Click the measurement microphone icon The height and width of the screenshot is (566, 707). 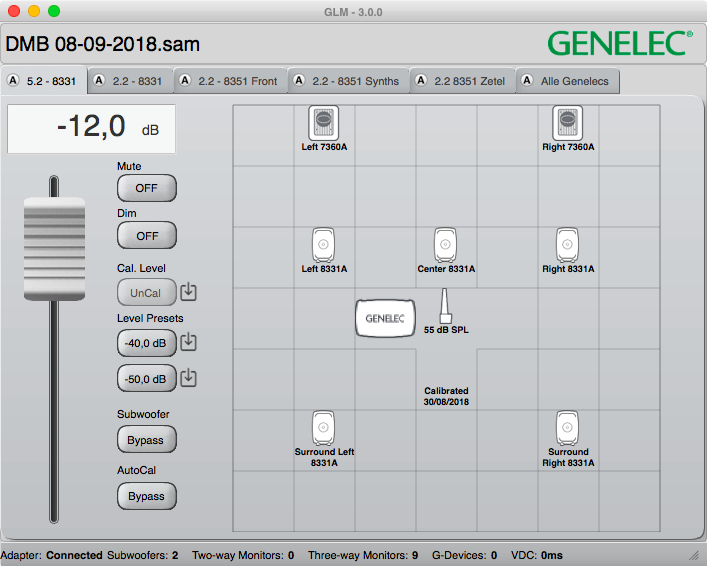(x=445, y=306)
